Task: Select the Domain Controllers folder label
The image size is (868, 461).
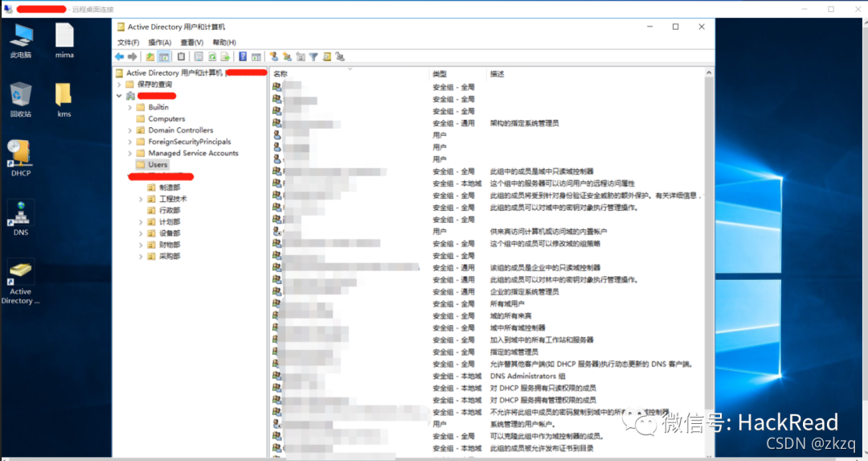Action: 181,130
